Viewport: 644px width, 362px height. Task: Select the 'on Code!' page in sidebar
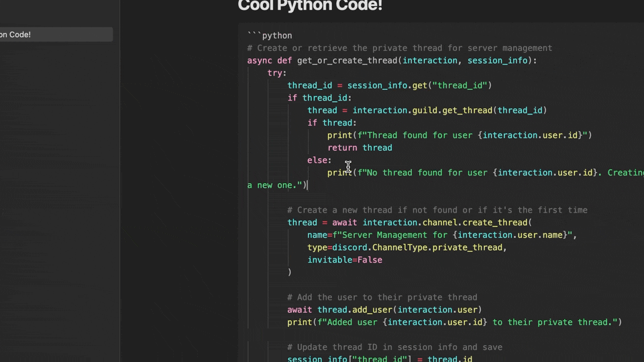point(56,34)
